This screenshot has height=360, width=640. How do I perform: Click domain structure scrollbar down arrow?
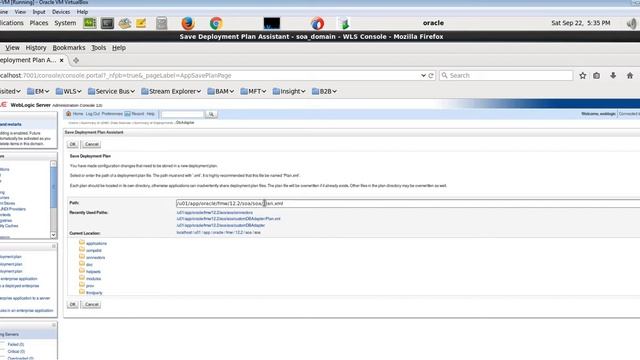pyautogui.click(x=53, y=235)
